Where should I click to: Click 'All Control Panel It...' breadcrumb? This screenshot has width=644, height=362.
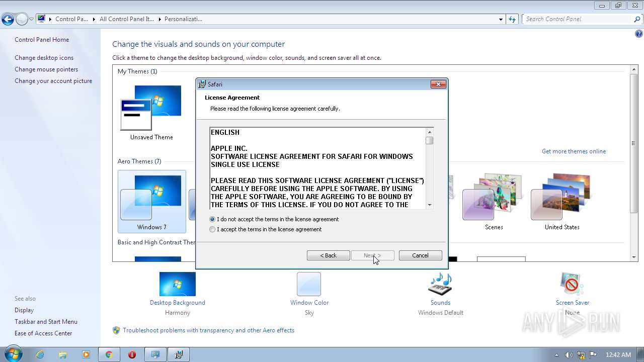point(127,19)
